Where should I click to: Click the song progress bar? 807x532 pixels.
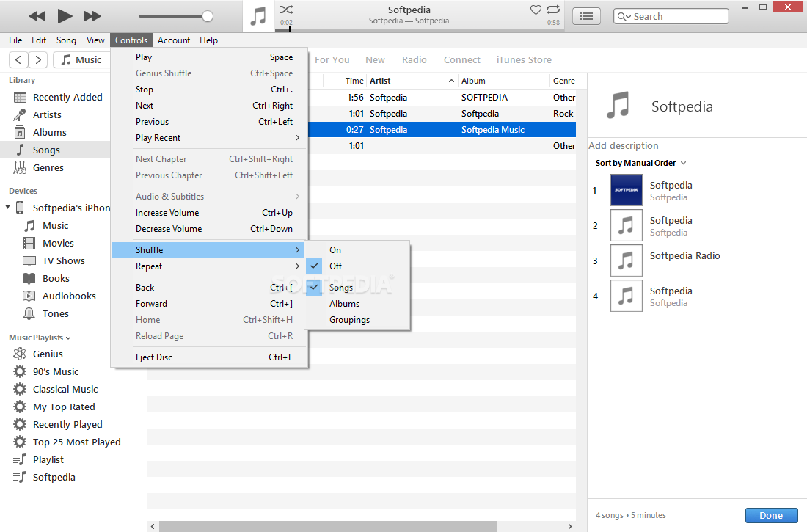coord(420,30)
